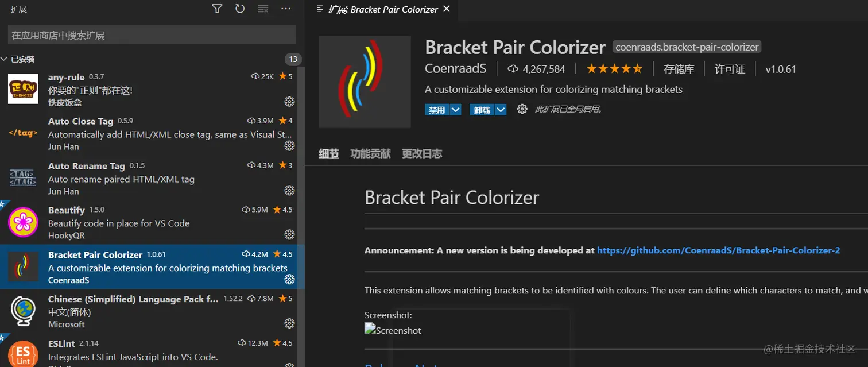The height and width of the screenshot is (367, 868).
Task: Open manage gear for Auto Close Tag
Action: (x=289, y=146)
